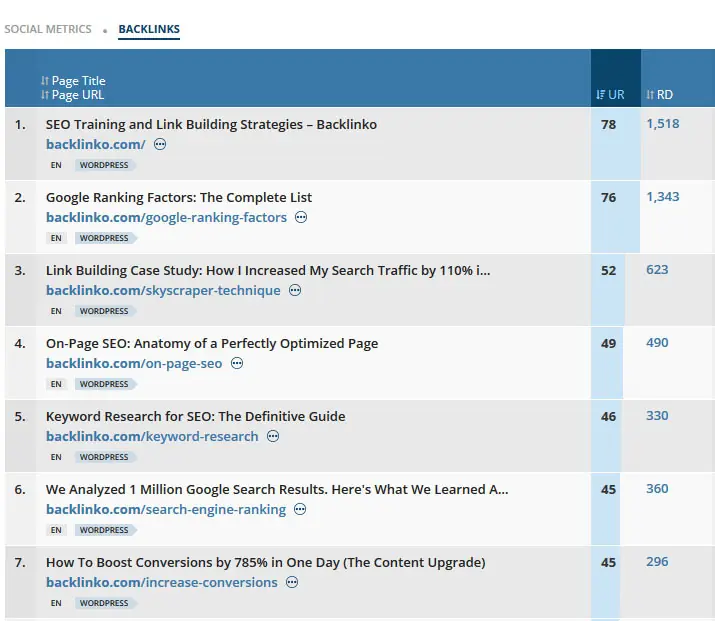Open the more options icon for on-page-seo
Image resolution: width=715 pixels, height=621 pixels.
(237, 363)
